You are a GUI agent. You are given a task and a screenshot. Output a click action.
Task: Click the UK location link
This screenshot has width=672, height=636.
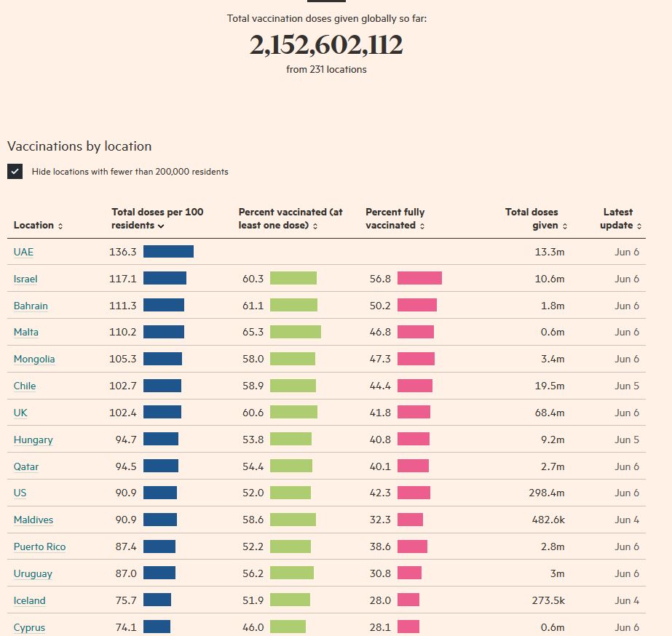[20, 413]
